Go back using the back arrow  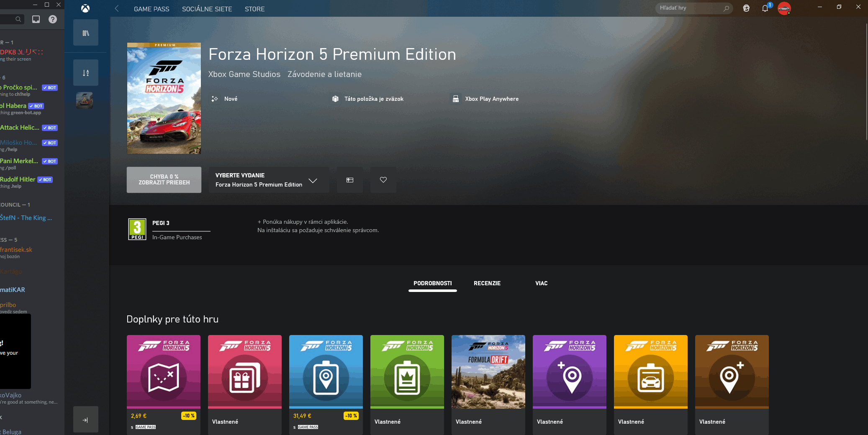(117, 8)
